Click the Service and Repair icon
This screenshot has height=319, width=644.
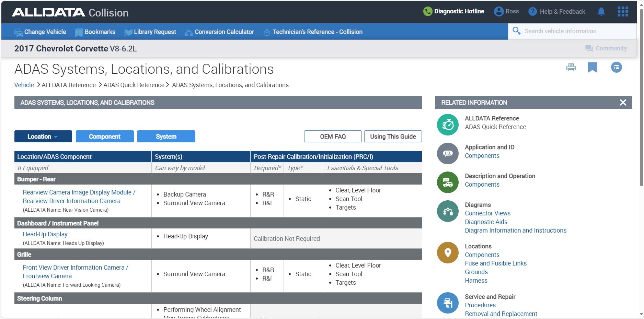447,303
